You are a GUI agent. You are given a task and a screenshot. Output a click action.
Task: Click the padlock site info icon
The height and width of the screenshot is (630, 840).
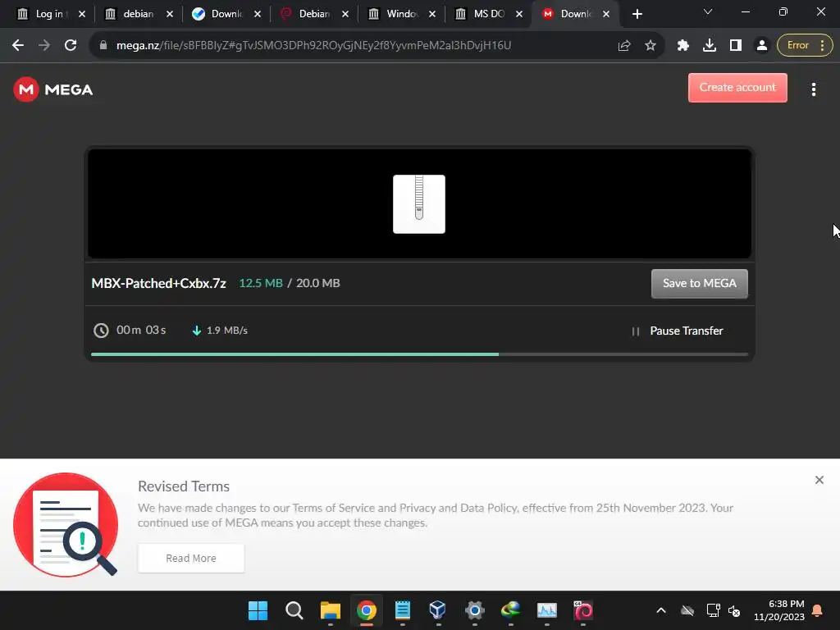coord(103,46)
